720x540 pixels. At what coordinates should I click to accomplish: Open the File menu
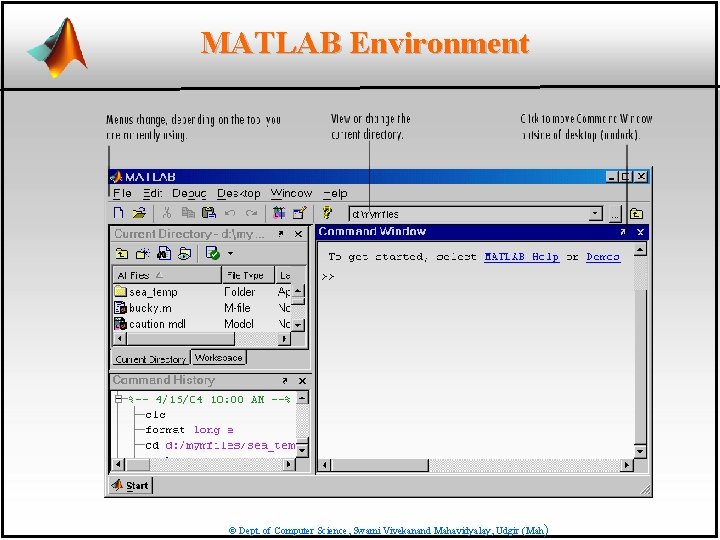point(122,193)
